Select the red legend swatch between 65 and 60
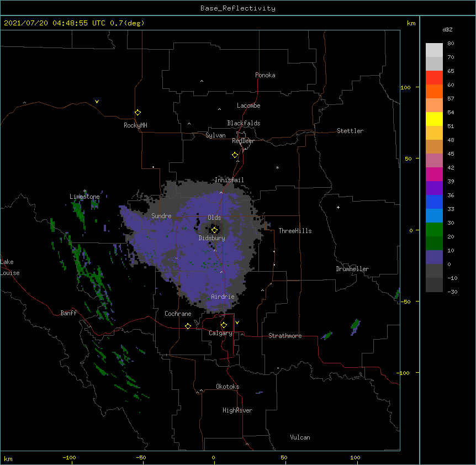The height and width of the screenshot is (465, 476). click(434, 78)
